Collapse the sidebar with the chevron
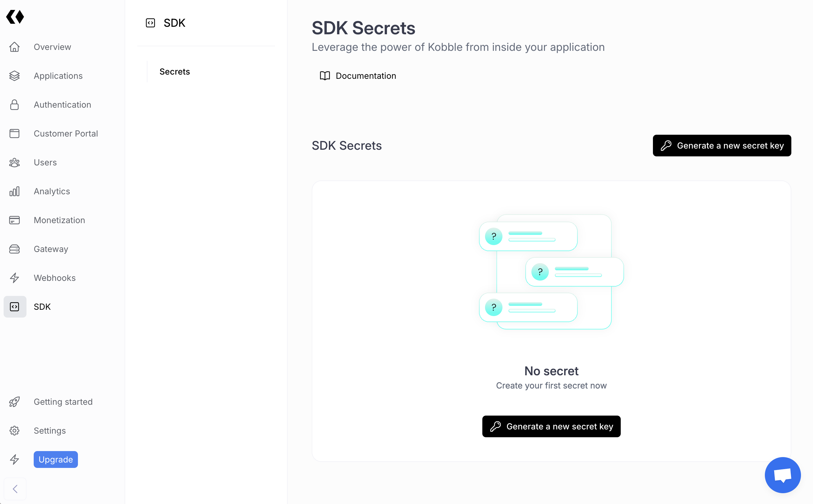Viewport: 813px width, 504px height. (x=15, y=489)
